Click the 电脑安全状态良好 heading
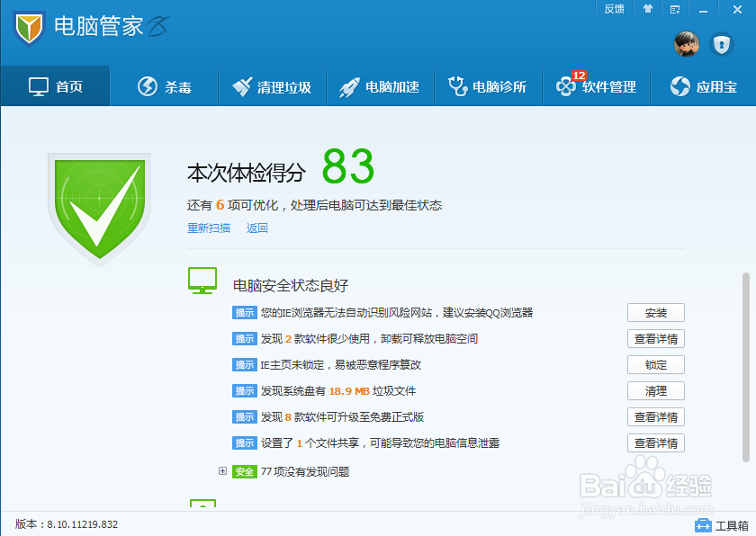Image resolution: width=756 pixels, height=536 pixels. 291,286
